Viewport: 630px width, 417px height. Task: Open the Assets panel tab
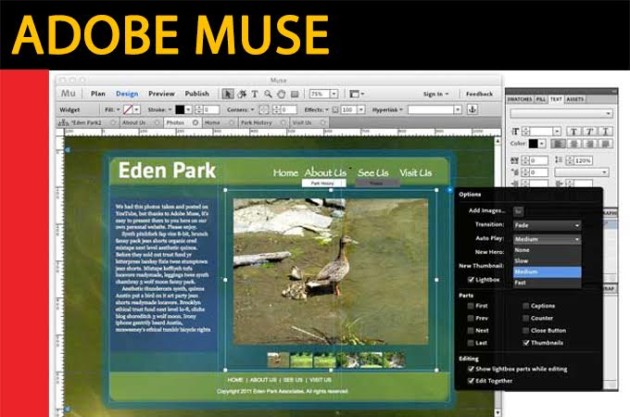coord(575,99)
